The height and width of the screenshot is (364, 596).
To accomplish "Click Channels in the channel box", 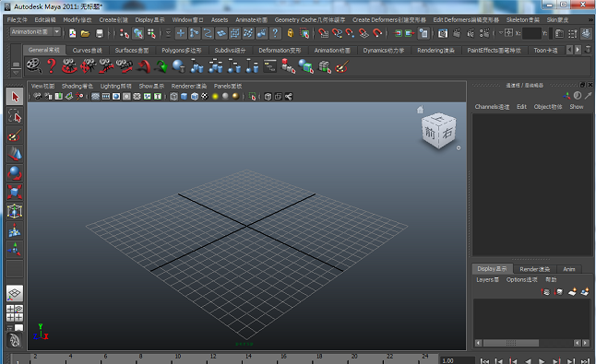I will [x=492, y=107].
